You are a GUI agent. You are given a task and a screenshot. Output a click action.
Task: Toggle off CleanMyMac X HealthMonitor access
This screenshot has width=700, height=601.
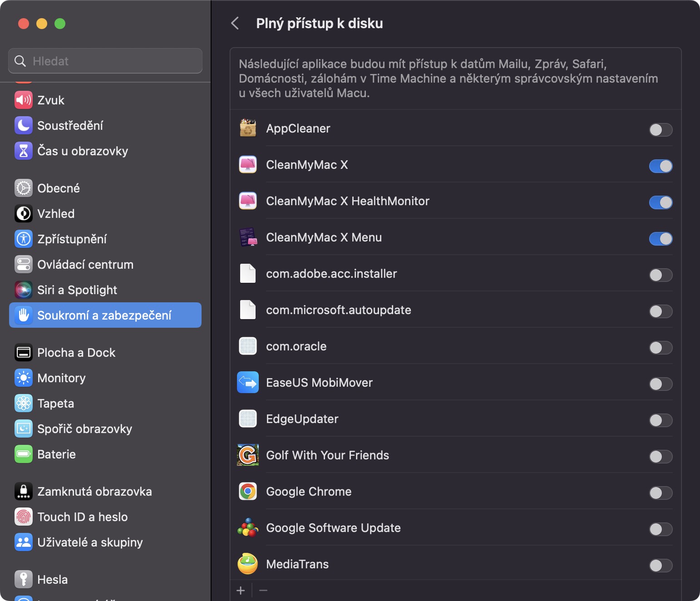tap(661, 202)
